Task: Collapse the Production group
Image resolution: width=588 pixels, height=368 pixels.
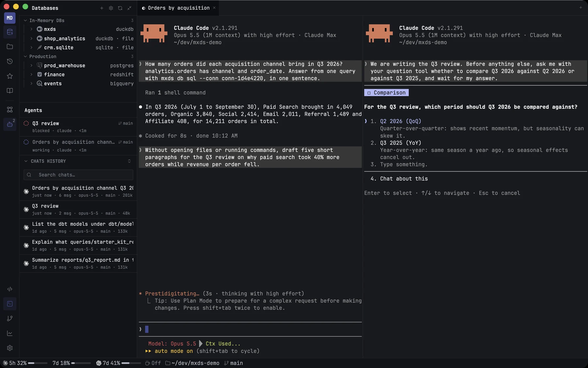Action: [x=25, y=56]
